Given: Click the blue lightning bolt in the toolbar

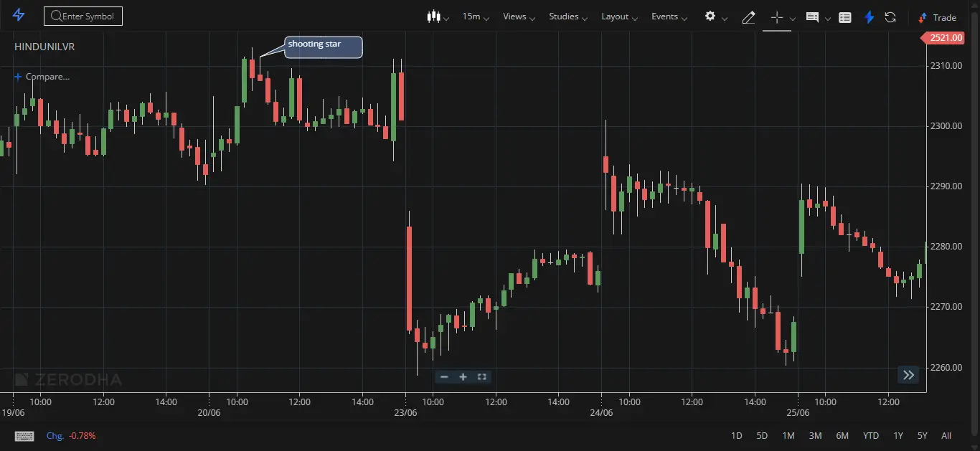Looking at the screenshot, I should [x=869, y=17].
